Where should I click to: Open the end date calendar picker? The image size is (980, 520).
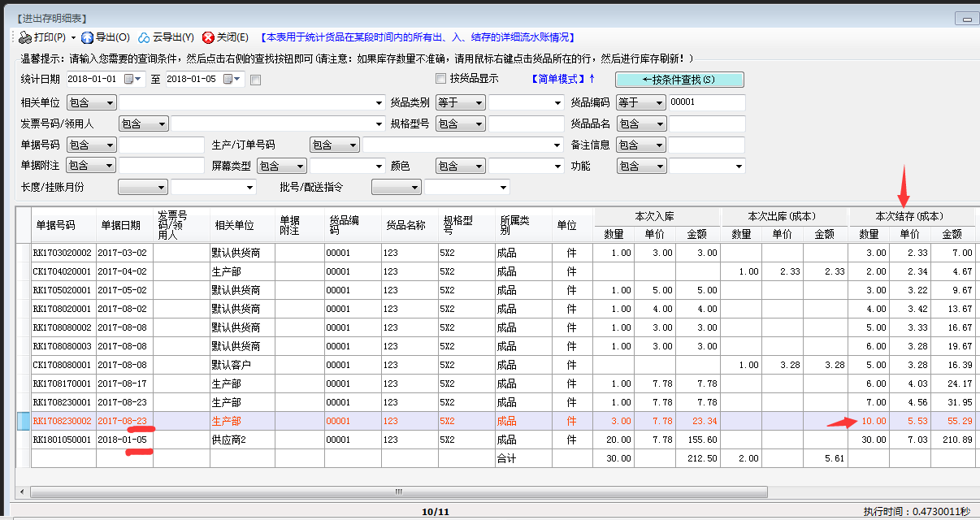click(x=228, y=80)
